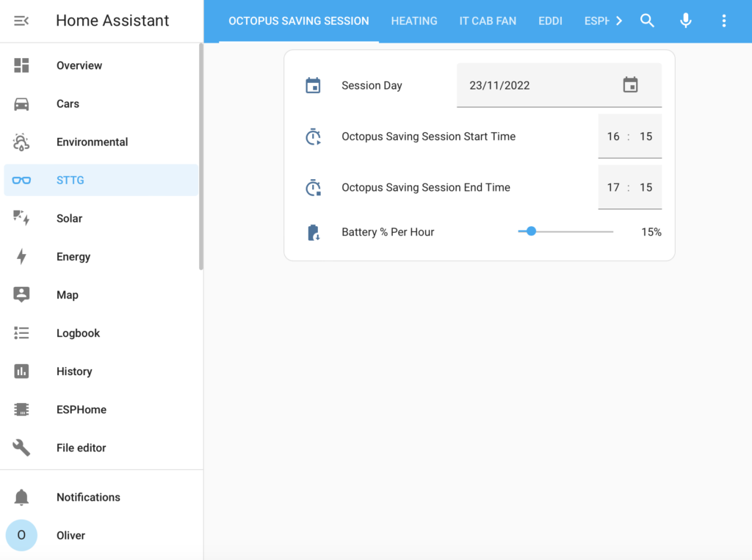This screenshot has width=752, height=560.
Task: Open the partially hidden ESPH tab
Action: [596, 21]
